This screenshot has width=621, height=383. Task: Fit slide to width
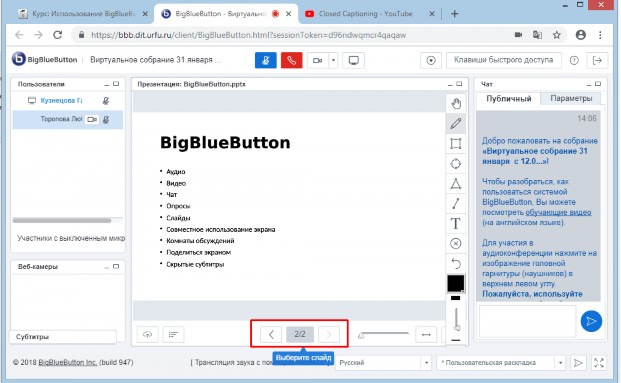(426, 335)
